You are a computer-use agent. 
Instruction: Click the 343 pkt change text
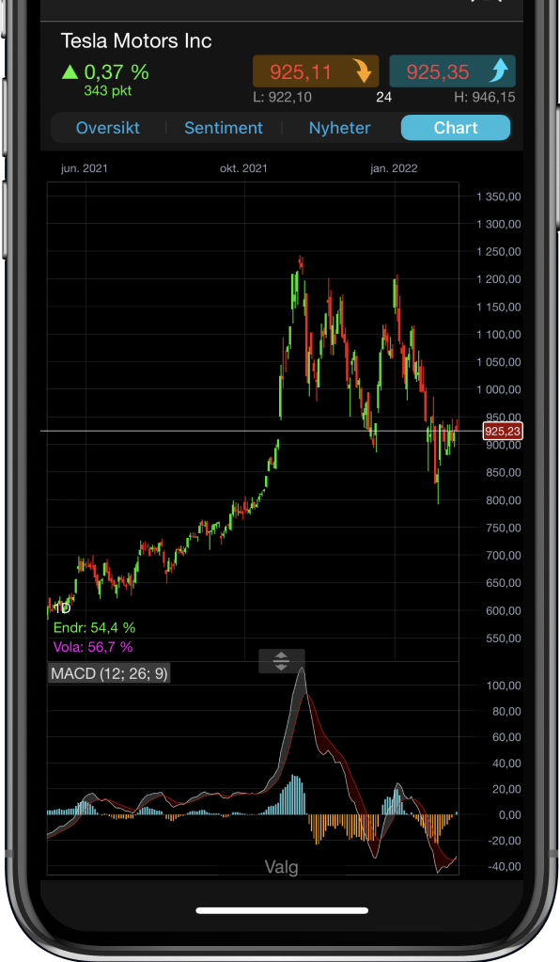click(108, 91)
